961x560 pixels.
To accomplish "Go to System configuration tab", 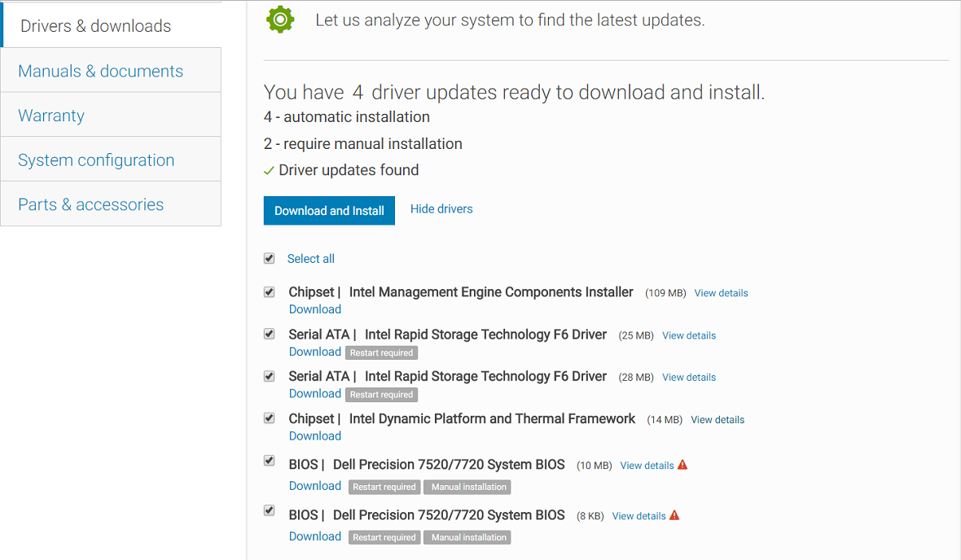I will point(111,160).
